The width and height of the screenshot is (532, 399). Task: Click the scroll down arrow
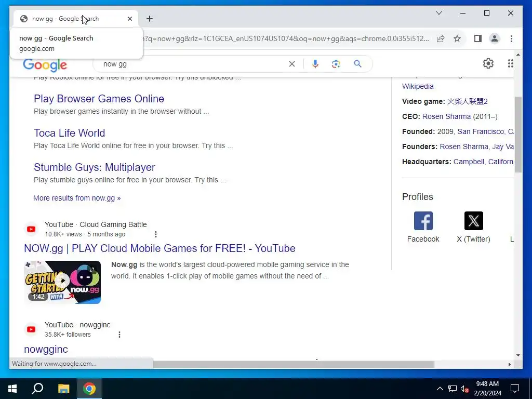pos(518,355)
